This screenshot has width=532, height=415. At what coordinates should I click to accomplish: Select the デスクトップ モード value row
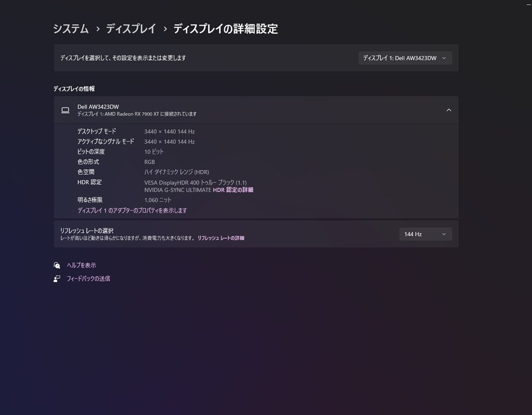(x=169, y=131)
